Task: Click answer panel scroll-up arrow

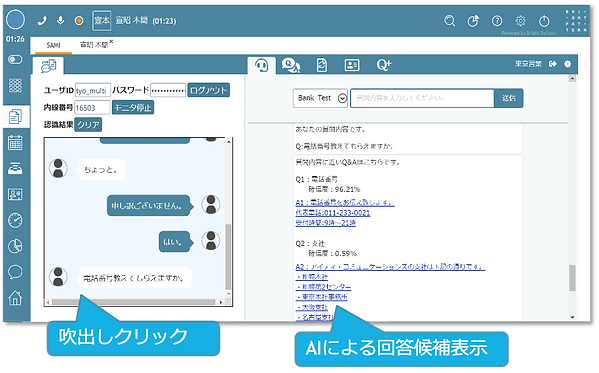Action: (x=572, y=79)
